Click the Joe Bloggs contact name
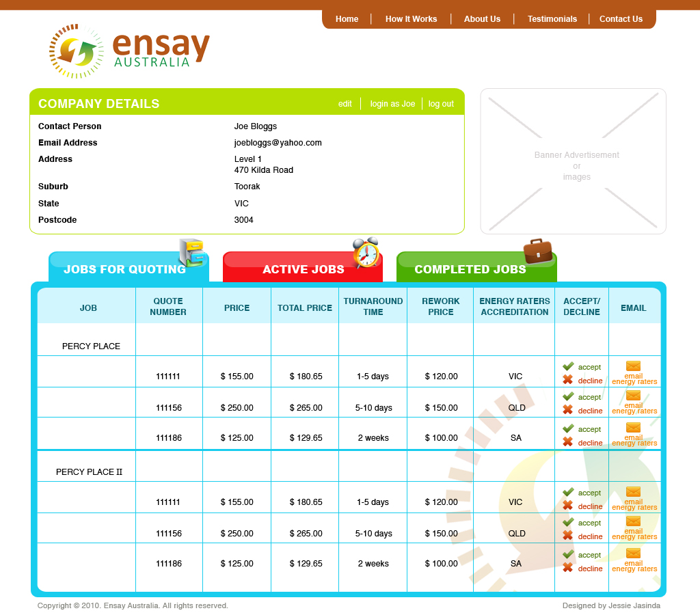The width and height of the screenshot is (700, 615). 256,126
